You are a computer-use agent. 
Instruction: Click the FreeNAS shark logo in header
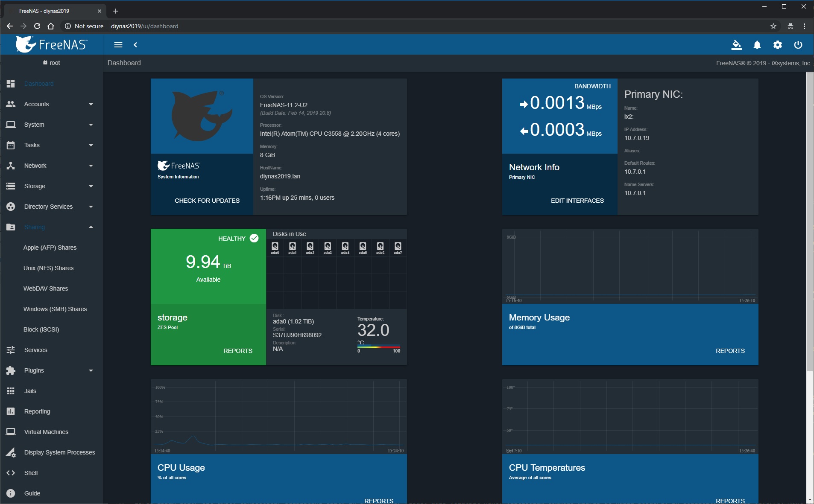tap(51, 44)
